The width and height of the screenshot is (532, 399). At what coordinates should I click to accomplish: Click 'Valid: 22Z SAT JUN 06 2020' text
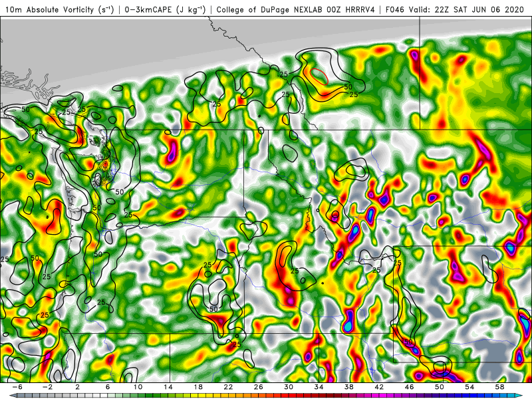pyautogui.click(x=467, y=10)
